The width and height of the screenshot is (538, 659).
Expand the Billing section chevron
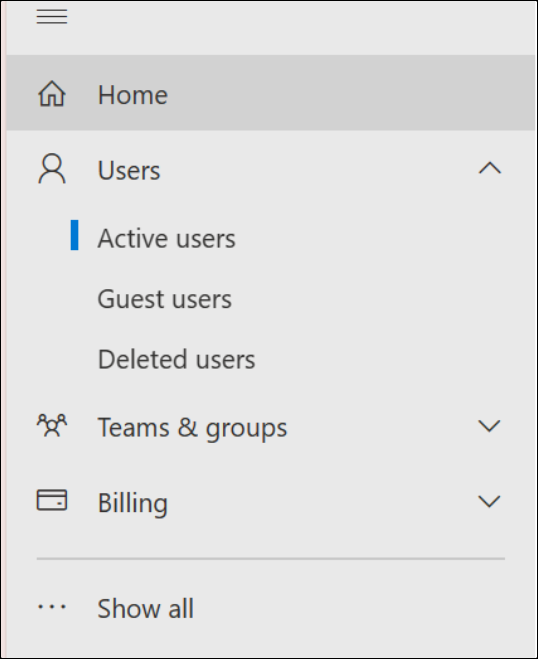(x=489, y=501)
